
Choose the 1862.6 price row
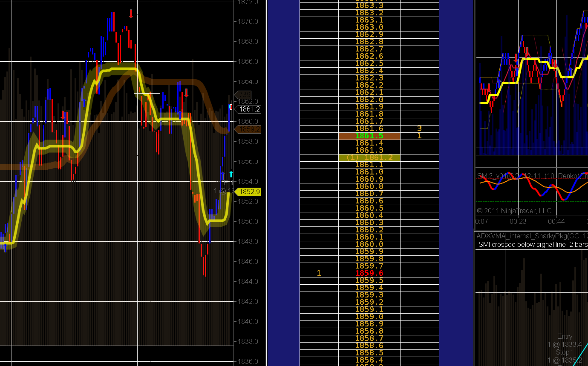[369, 56]
